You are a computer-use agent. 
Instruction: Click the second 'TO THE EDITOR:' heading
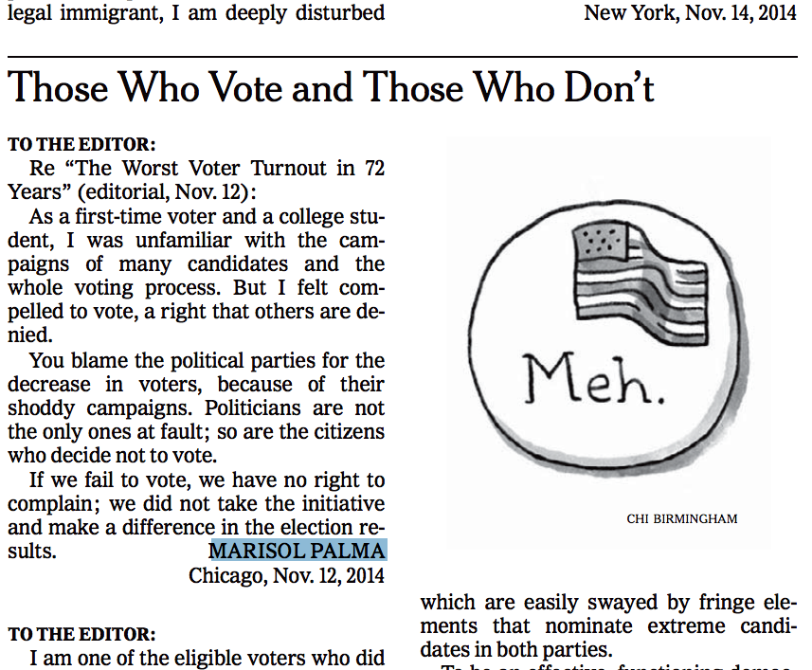(x=81, y=634)
